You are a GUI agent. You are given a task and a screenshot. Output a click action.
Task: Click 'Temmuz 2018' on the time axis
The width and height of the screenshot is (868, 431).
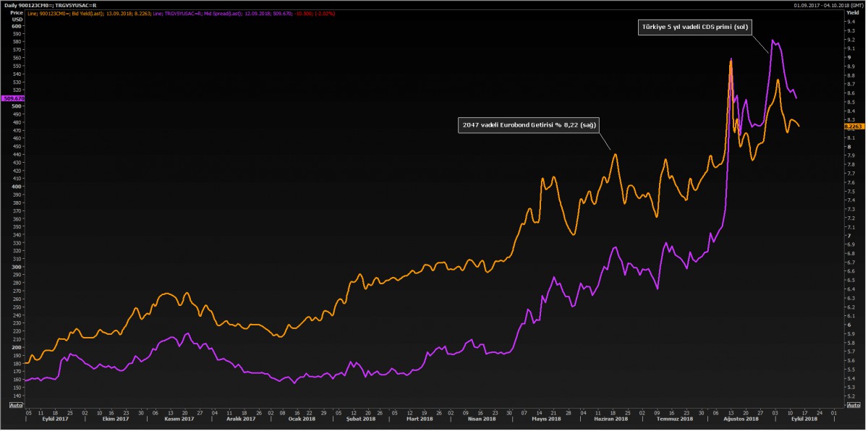coord(673,419)
